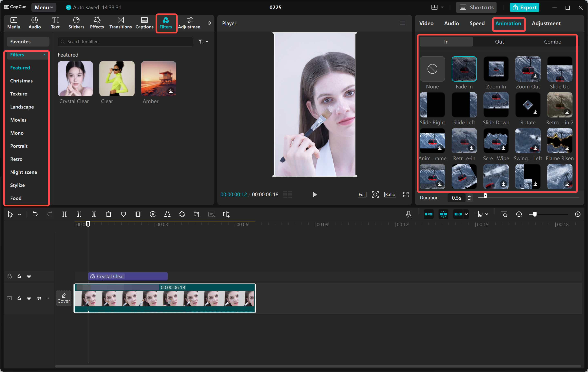The image size is (588, 372).
Task: Mute the video track audio
Action: click(x=39, y=298)
